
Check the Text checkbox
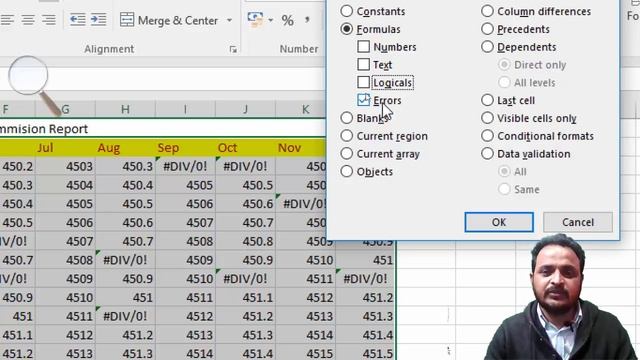pyautogui.click(x=363, y=64)
